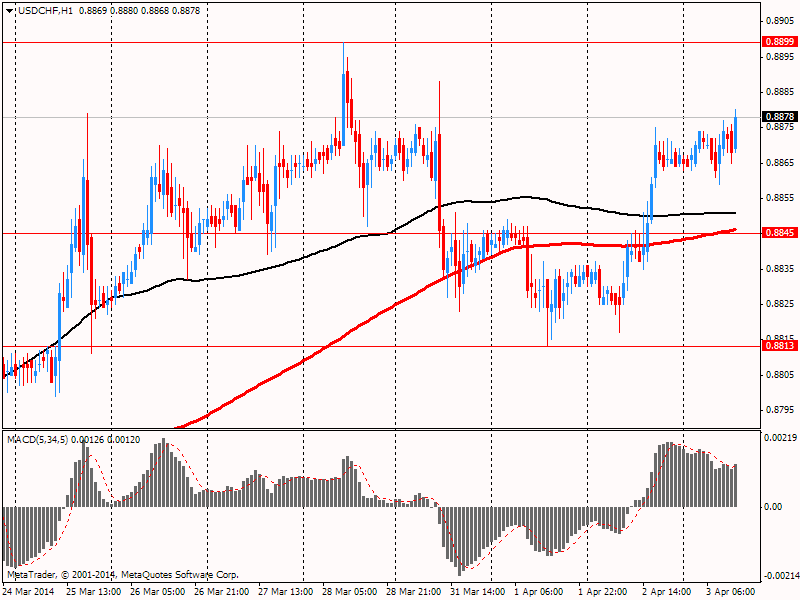800x600 pixels.
Task: Click the 0.8885 price axis value
Action: [x=780, y=92]
